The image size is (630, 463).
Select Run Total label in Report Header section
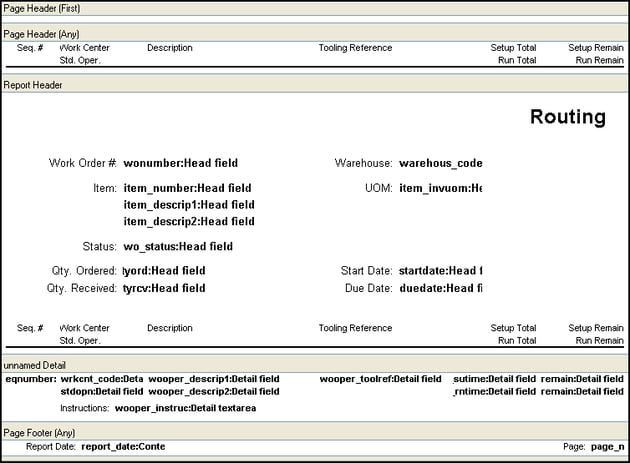(x=517, y=340)
